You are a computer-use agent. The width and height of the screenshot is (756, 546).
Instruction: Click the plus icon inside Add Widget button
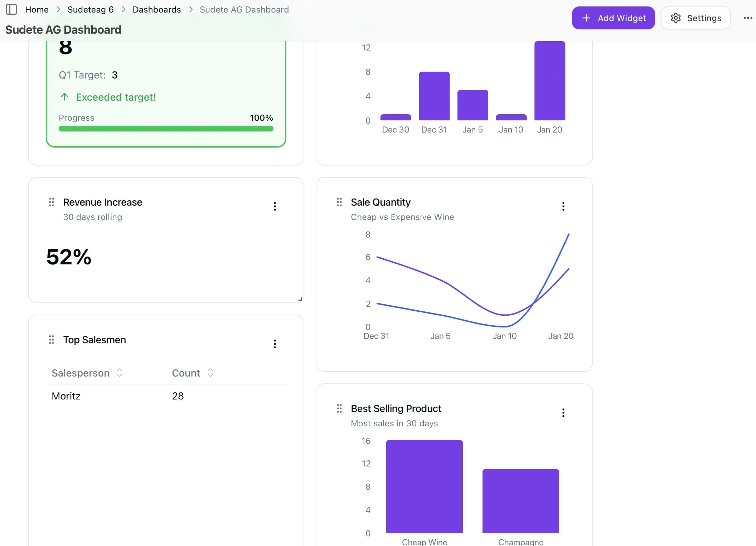click(586, 18)
